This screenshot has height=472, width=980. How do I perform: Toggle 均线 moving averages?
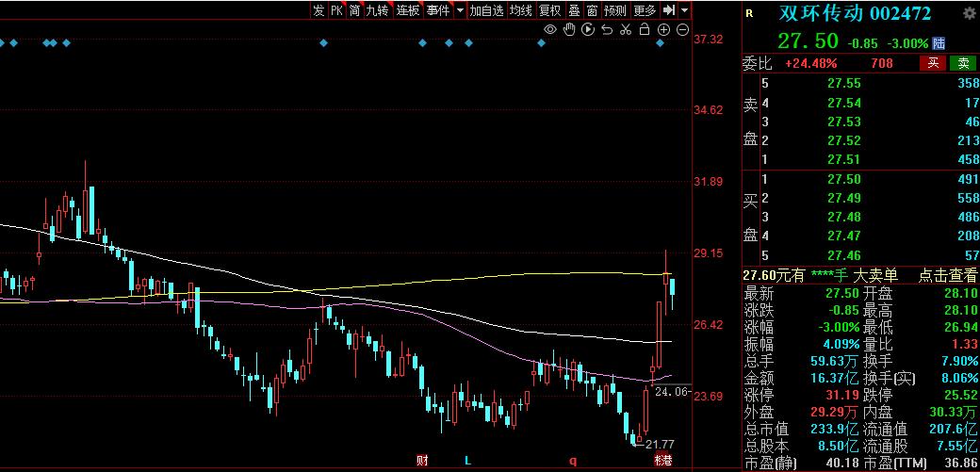pos(520,10)
